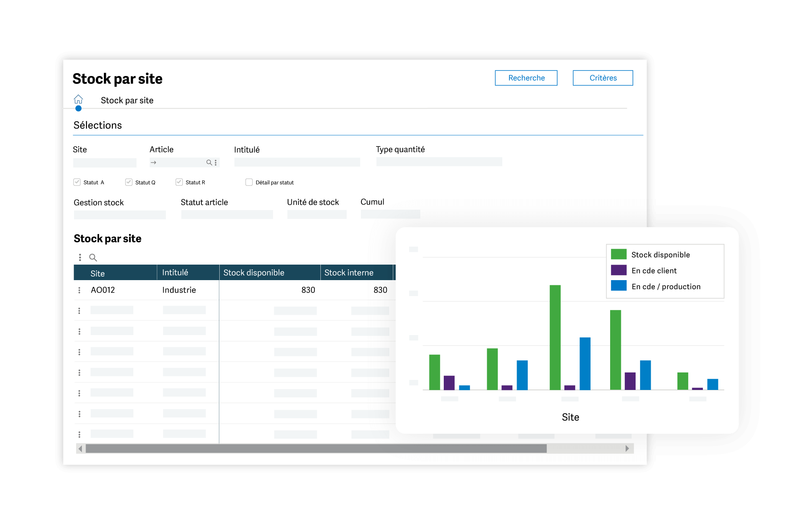Click the table search magnifier icon
The image size is (796, 532).
tap(93, 257)
